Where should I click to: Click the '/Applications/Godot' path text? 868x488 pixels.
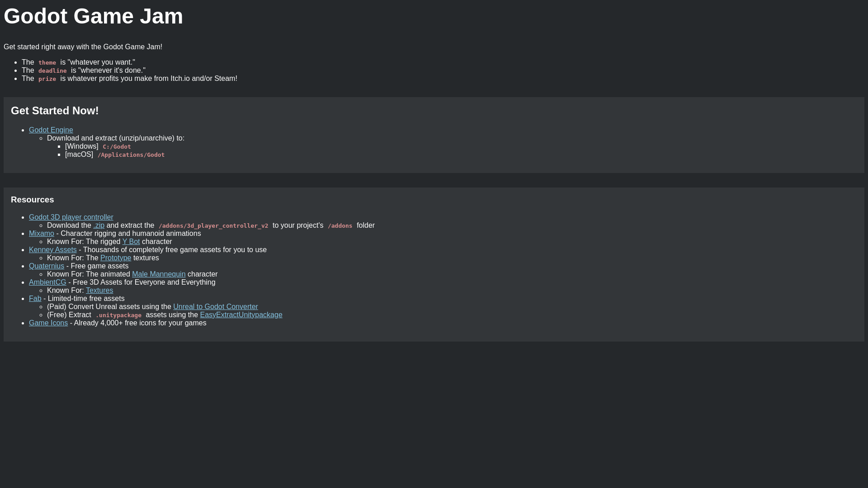131,155
